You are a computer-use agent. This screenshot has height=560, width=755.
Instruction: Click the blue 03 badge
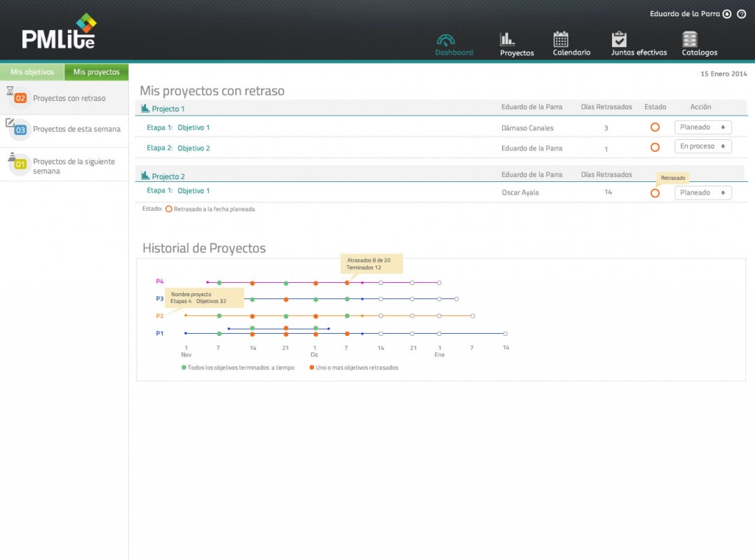pyautogui.click(x=20, y=130)
